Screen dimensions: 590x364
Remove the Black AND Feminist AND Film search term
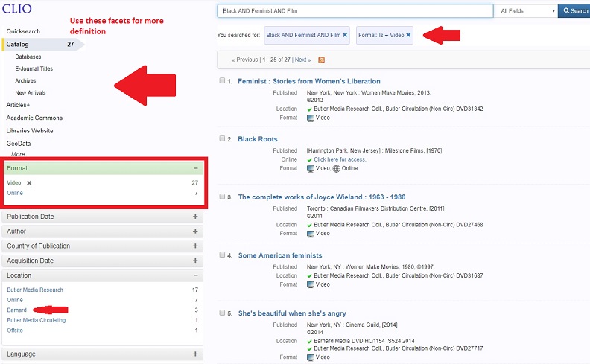click(345, 35)
